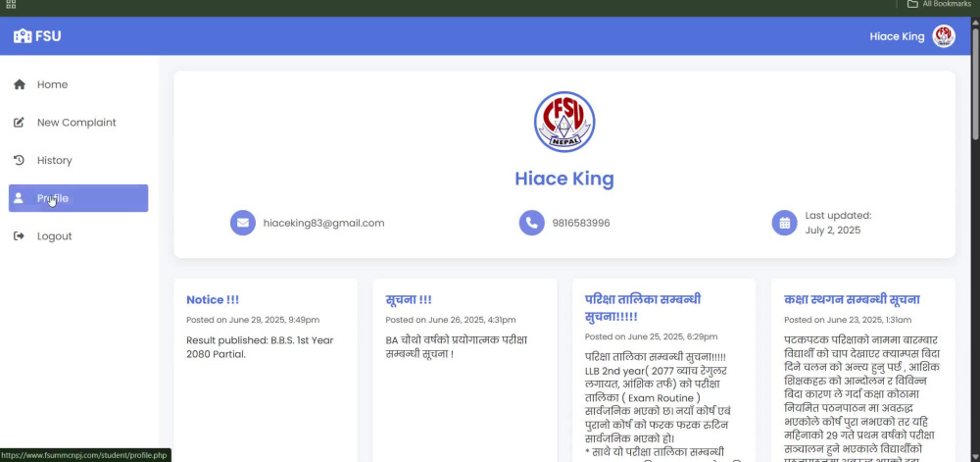The height and width of the screenshot is (462, 980).
Task: Click the large FSU Nepal profile picture
Action: click(x=564, y=122)
